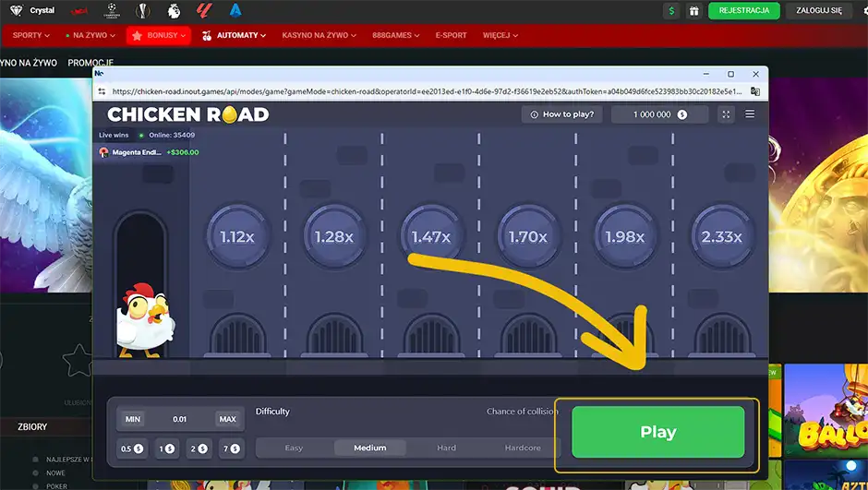Expand the Sporty dropdown menu
This screenshot has width=868, height=490.
31,35
